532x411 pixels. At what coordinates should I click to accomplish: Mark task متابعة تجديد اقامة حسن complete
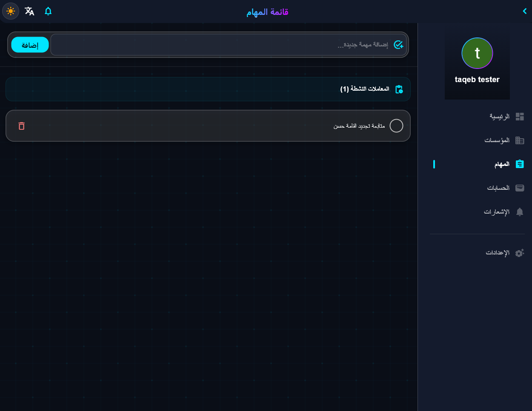click(x=396, y=126)
